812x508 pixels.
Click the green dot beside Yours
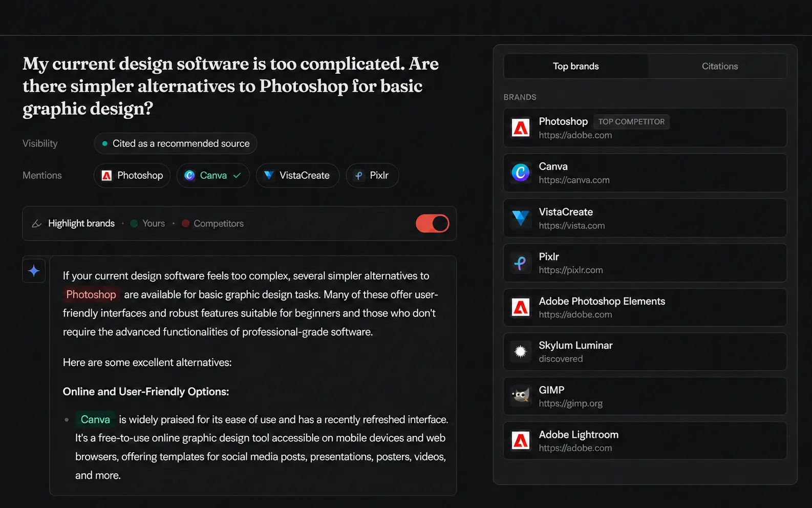(134, 223)
